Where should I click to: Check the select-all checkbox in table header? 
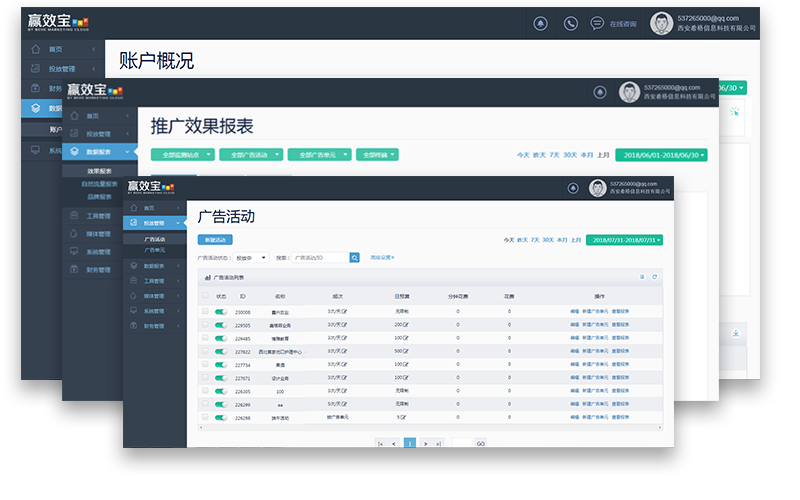coord(205,297)
